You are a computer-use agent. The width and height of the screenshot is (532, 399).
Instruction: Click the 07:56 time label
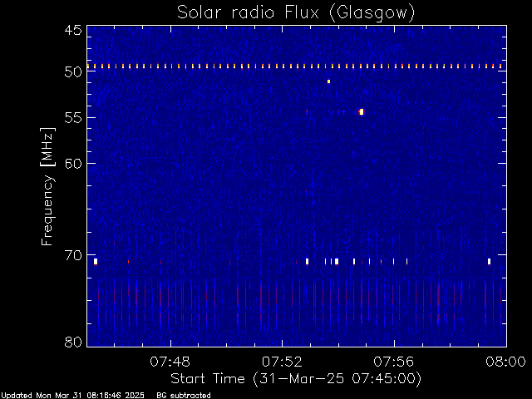click(393, 362)
